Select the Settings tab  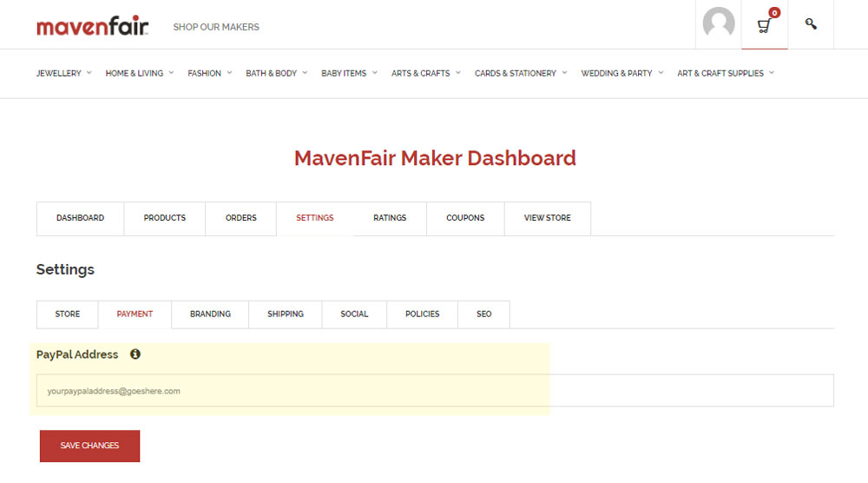(315, 218)
